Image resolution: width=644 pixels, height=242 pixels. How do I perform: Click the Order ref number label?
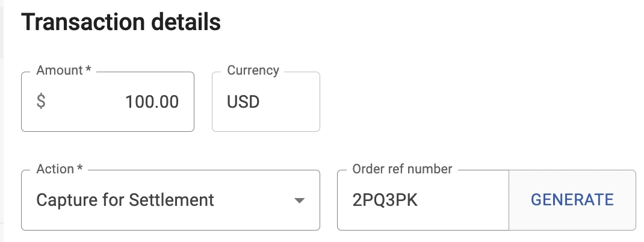click(402, 169)
